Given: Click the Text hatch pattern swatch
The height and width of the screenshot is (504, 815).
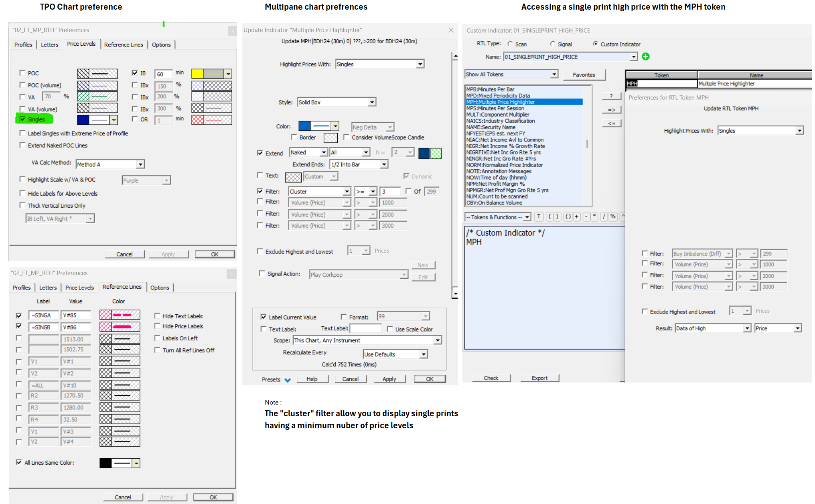Looking at the screenshot, I should click(293, 177).
